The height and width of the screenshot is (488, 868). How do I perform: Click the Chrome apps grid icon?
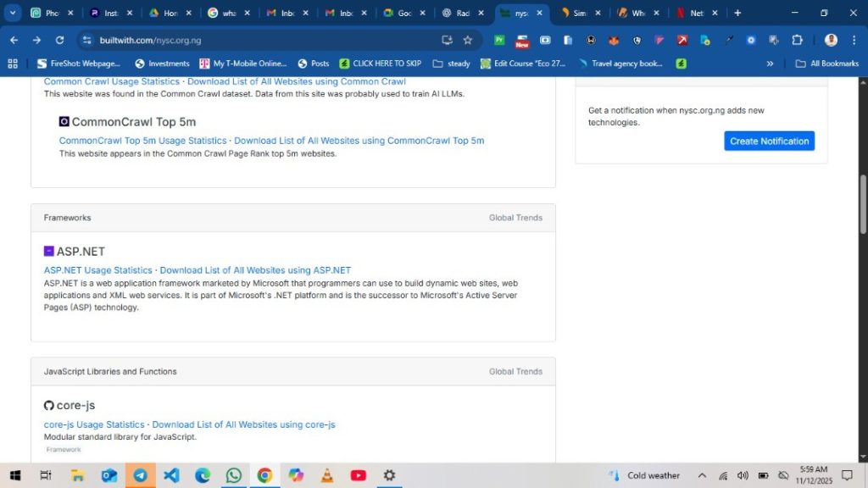click(x=13, y=64)
